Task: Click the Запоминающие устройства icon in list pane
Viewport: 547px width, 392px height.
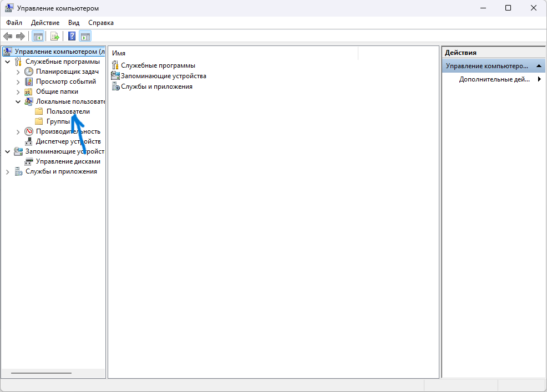Action: click(115, 75)
